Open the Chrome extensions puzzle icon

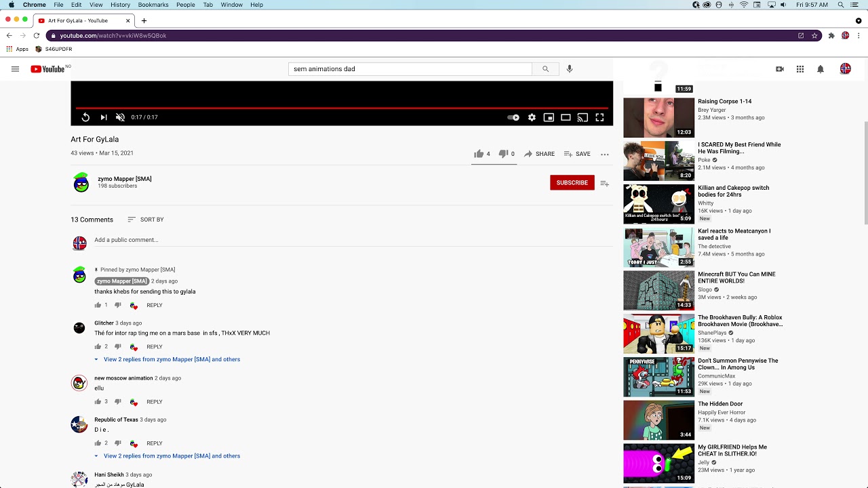[831, 35]
